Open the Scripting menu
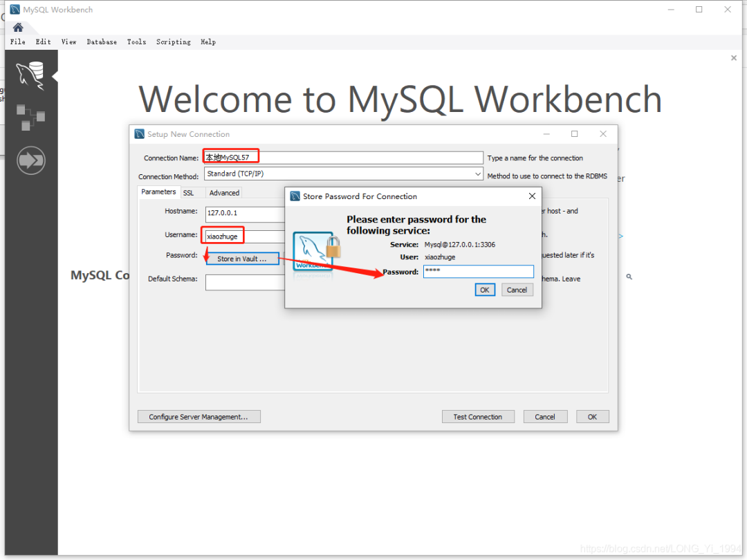The image size is (747, 560). tap(173, 42)
